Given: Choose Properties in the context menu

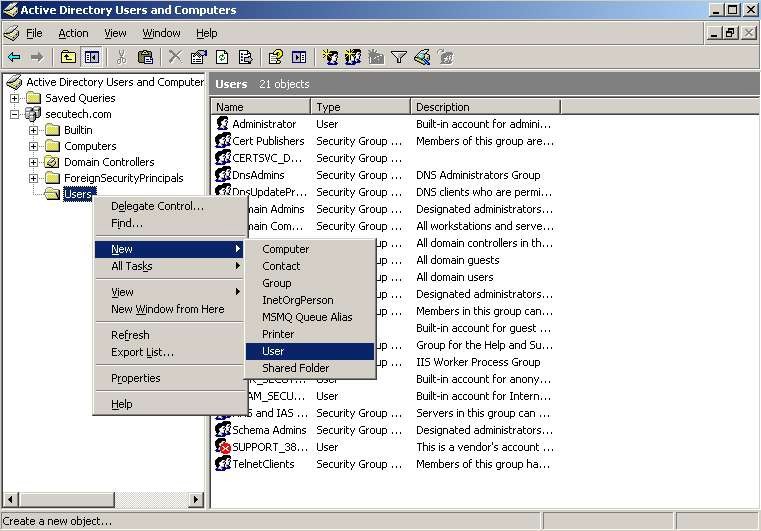Looking at the screenshot, I should [170, 378].
